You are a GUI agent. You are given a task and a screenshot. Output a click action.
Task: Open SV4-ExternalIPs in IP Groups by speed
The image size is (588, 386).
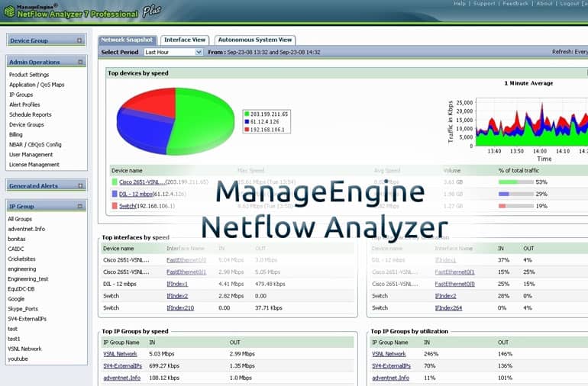click(x=123, y=365)
